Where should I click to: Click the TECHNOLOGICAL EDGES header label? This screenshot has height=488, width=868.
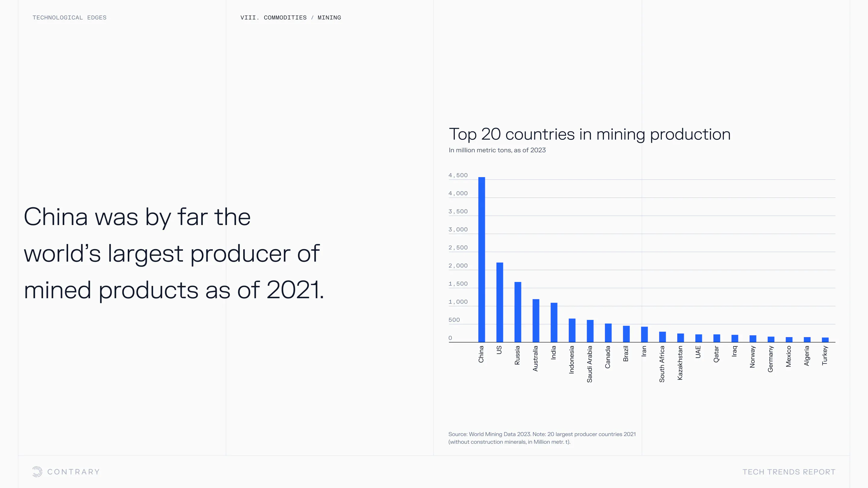coord(69,17)
